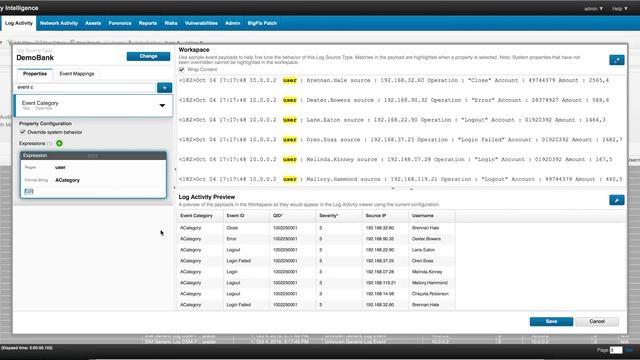640x360 pixels.
Task: Click source IP 192.168.14.58 cell
Action: pos(386,294)
